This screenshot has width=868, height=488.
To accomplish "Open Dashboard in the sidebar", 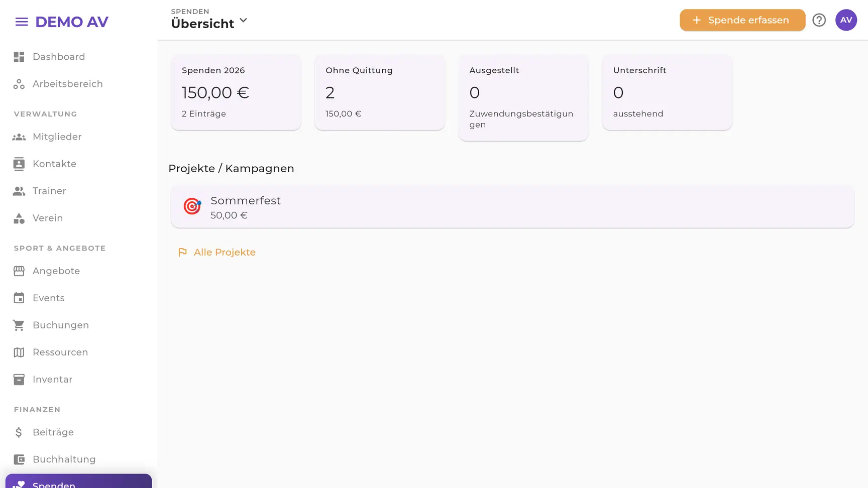I will pyautogui.click(x=78, y=57).
